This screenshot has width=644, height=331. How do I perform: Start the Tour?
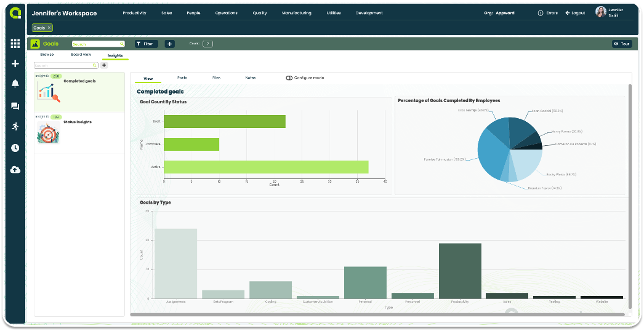coord(622,44)
